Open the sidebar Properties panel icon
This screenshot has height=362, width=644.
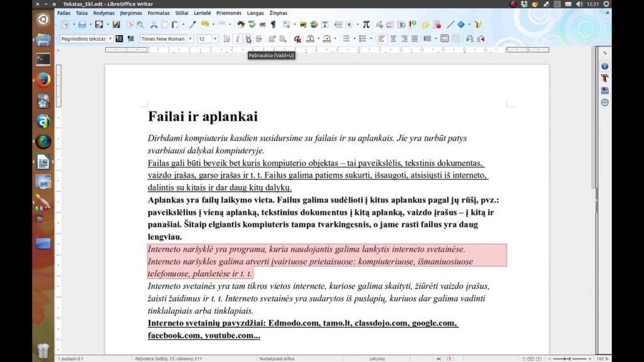[605, 66]
